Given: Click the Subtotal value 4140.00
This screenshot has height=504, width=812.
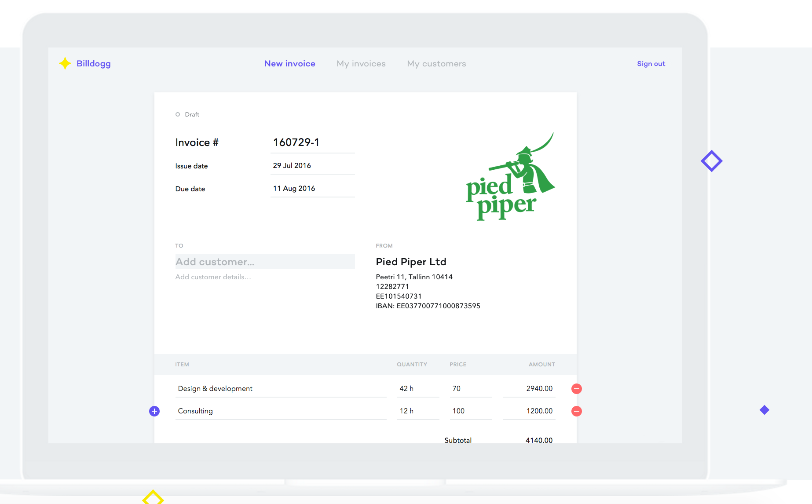Looking at the screenshot, I should (x=539, y=440).
